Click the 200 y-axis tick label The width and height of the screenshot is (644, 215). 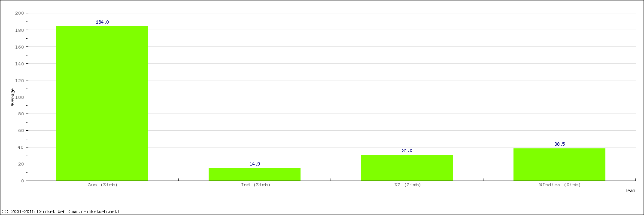pyautogui.click(x=19, y=13)
